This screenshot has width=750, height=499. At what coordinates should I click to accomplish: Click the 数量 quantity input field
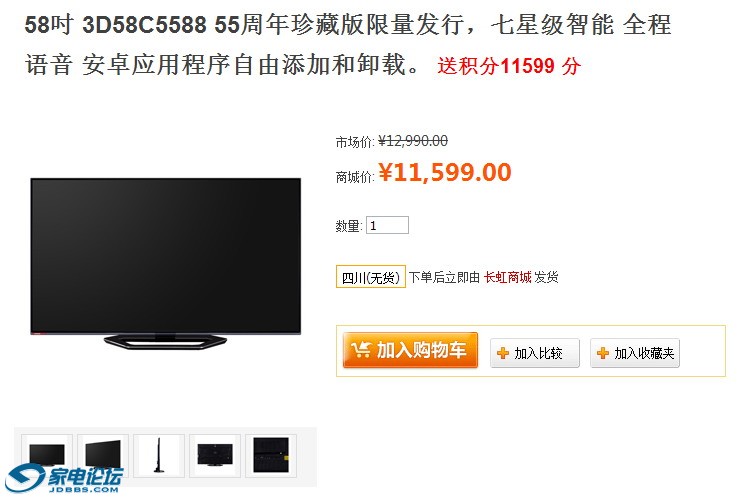tap(387, 225)
